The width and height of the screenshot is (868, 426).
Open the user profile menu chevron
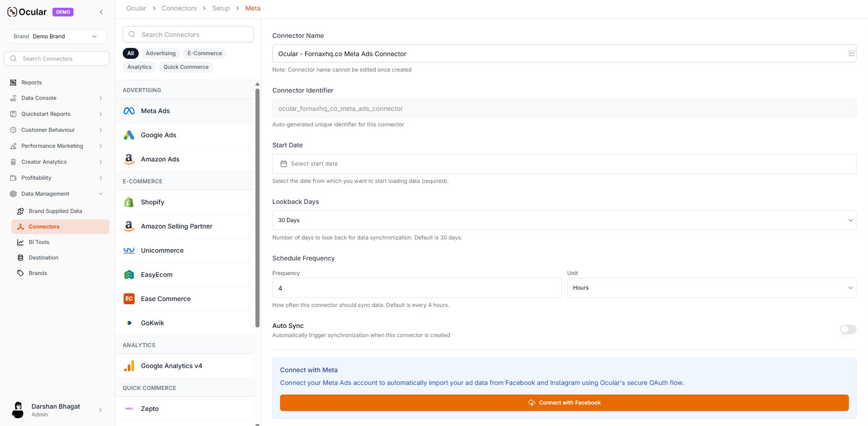pos(100,410)
